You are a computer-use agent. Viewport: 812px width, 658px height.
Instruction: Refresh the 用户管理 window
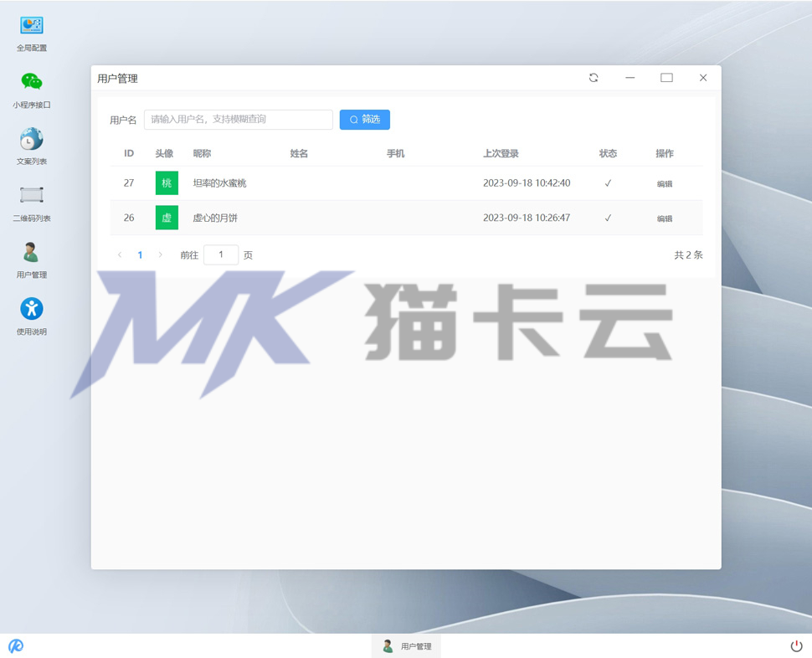(x=594, y=78)
